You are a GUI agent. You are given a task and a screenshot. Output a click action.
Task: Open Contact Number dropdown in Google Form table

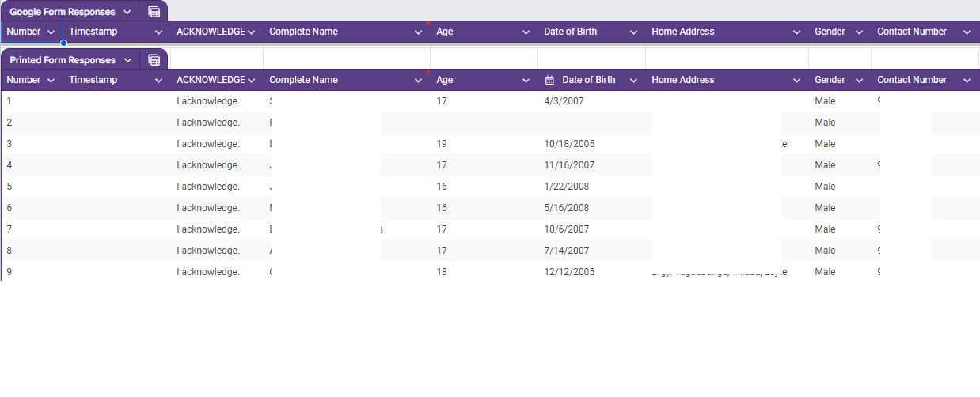(967, 32)
